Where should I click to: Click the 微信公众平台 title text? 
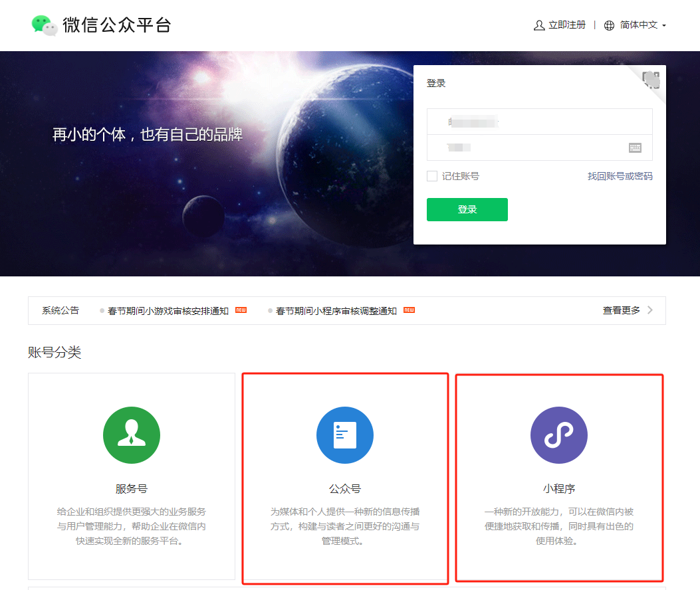[117, 25]
